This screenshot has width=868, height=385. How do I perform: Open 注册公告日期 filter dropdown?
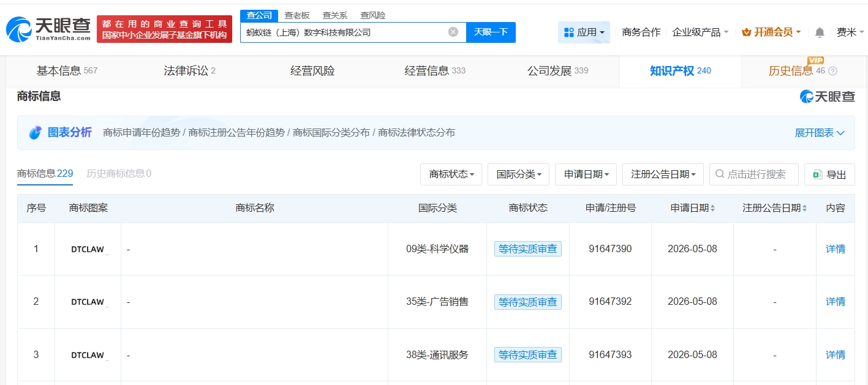click(x=662, y=174)
